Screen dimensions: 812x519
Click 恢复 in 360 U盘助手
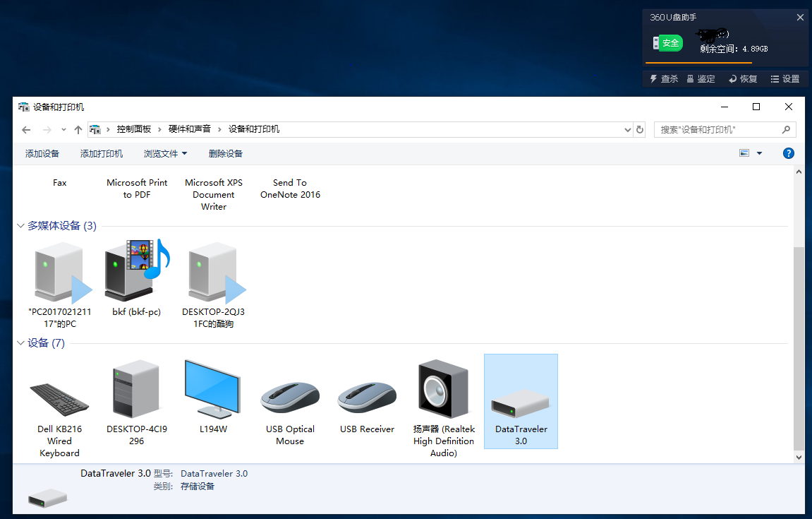tap(743, 79)
